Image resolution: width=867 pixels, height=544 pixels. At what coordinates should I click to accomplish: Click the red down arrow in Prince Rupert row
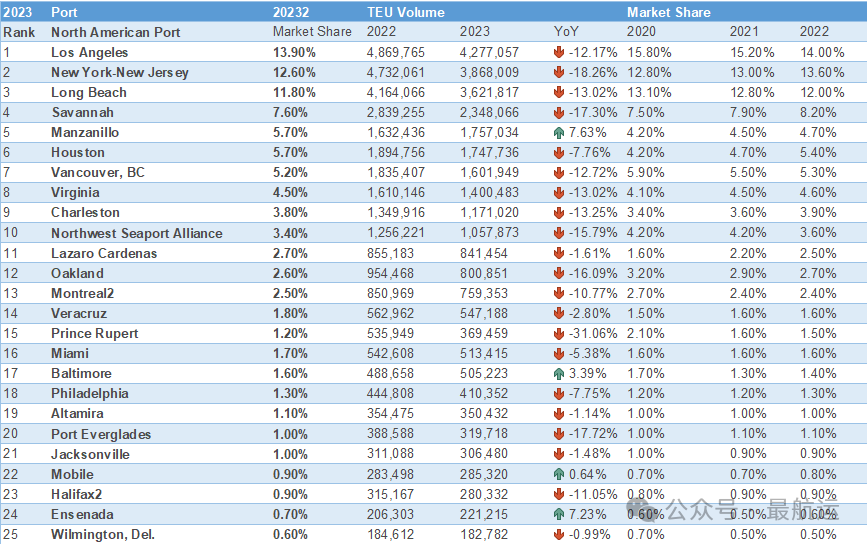tap(558, 333)
